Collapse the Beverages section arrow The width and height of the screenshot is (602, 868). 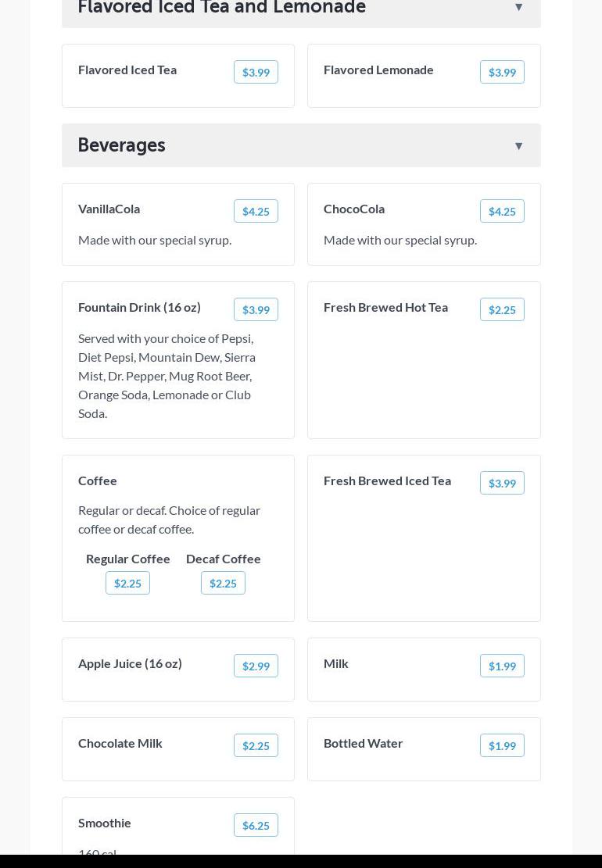[x=518, y=146]
